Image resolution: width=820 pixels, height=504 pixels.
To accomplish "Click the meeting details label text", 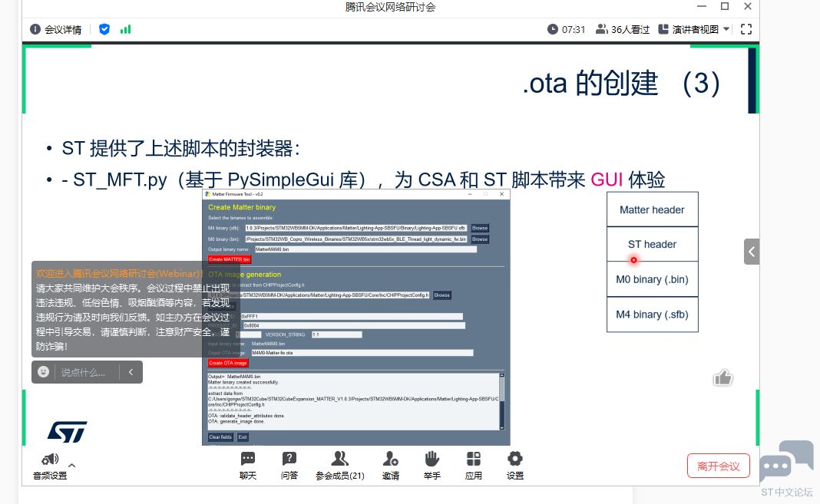I will point(63,30).
